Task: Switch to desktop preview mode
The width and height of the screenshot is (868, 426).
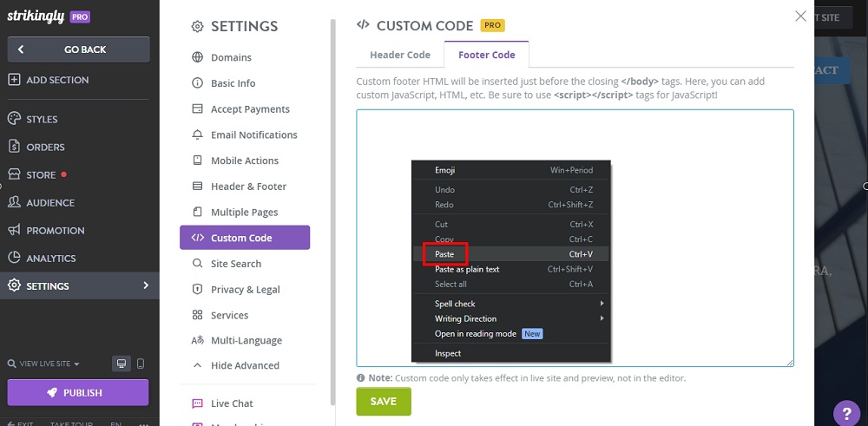Action: 122,364
